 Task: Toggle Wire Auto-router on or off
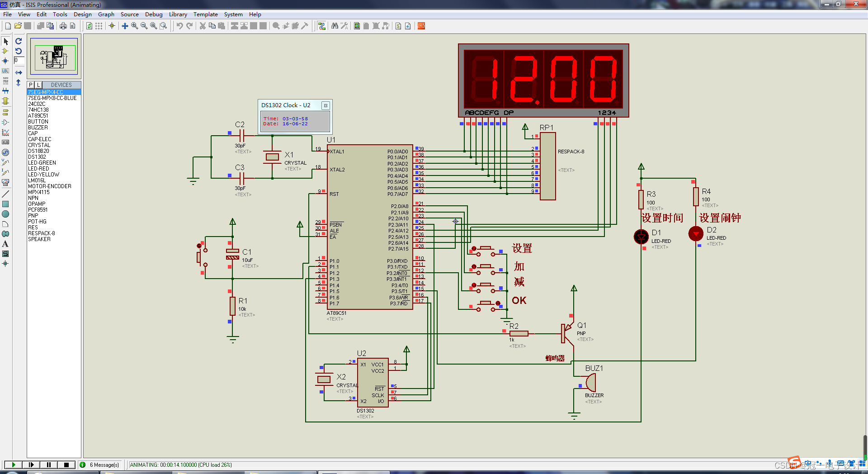pyautogui.click(x=321, y=26)
